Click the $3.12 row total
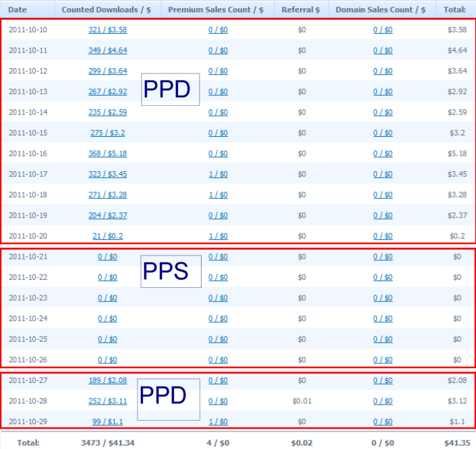The height and width of the screenshot is (449, 476). pos(457,401)
